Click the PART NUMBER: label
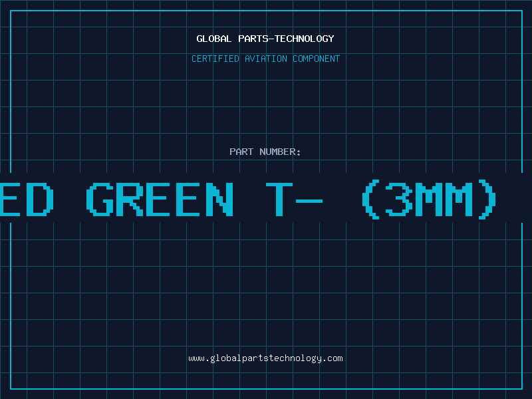This screenshot has width=532, height=399. 265,152
